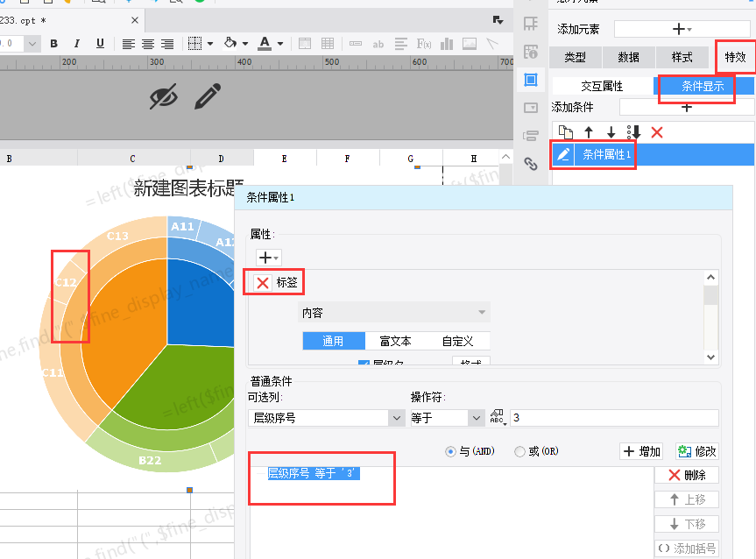Select the 条件显示 tab
This screenshot has height=559, width=756.
click(703, 87)
